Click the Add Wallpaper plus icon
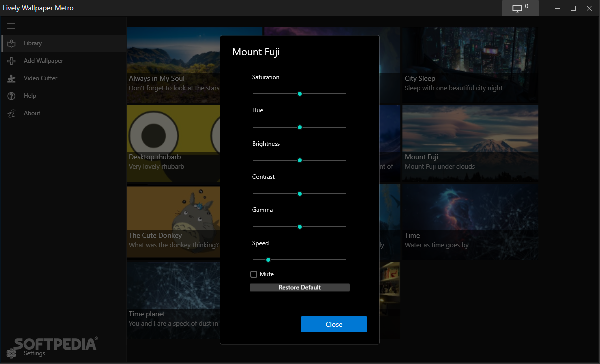This screenshot has width=600, height=364. 11,61
